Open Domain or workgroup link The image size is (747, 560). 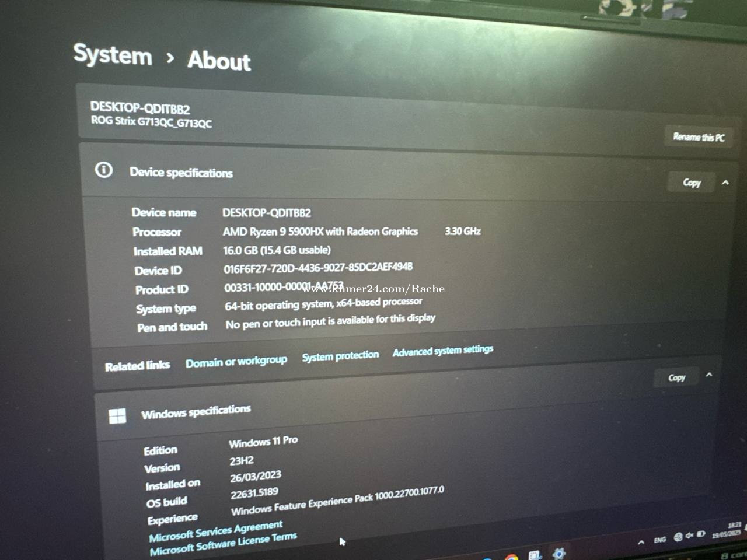click(236, 362)
